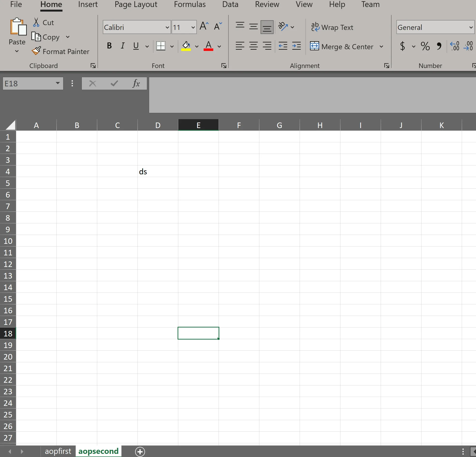The height and width of the screenshot is (457, 476).
Task: Apply Percent Style formatting
Action: coord(425,46)
